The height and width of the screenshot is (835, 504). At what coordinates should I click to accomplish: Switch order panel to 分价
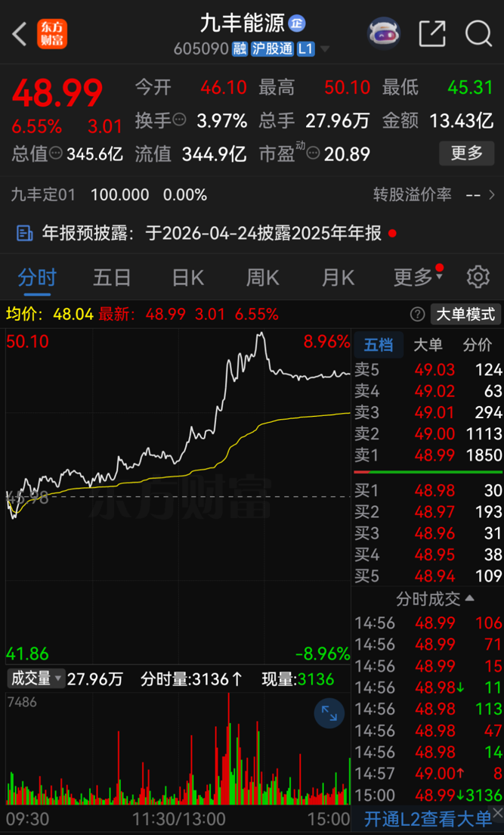pos(477,345)
